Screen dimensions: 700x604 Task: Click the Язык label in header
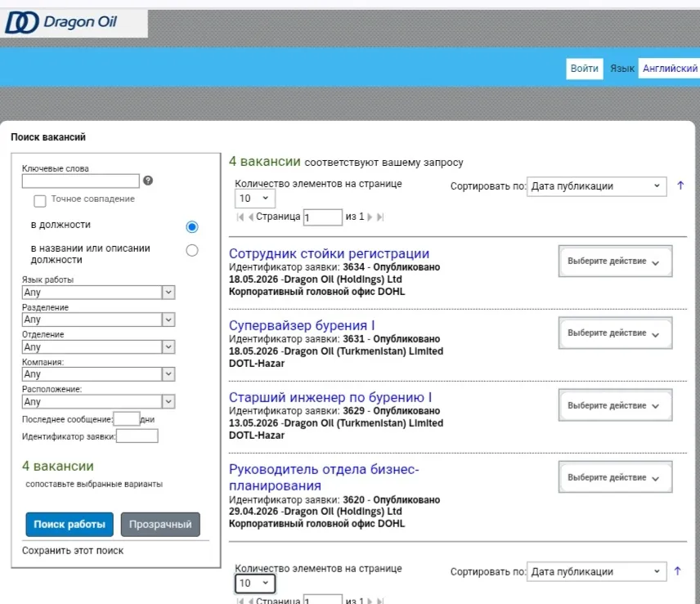point(622,69)
